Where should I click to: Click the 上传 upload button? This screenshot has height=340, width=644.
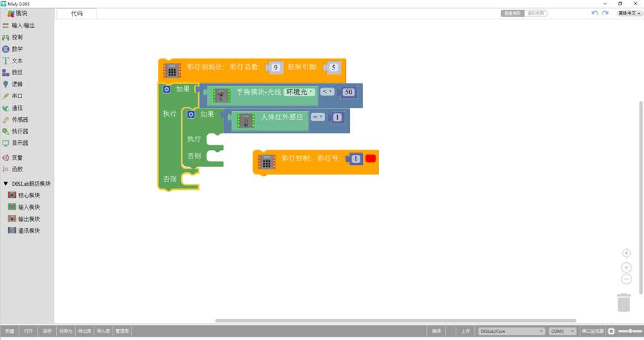tap(465, 331)
